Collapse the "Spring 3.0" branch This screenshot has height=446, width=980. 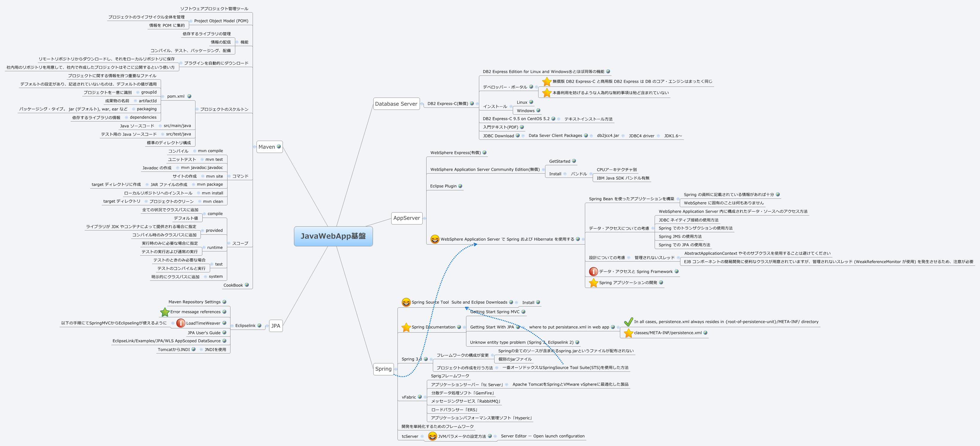431,359
